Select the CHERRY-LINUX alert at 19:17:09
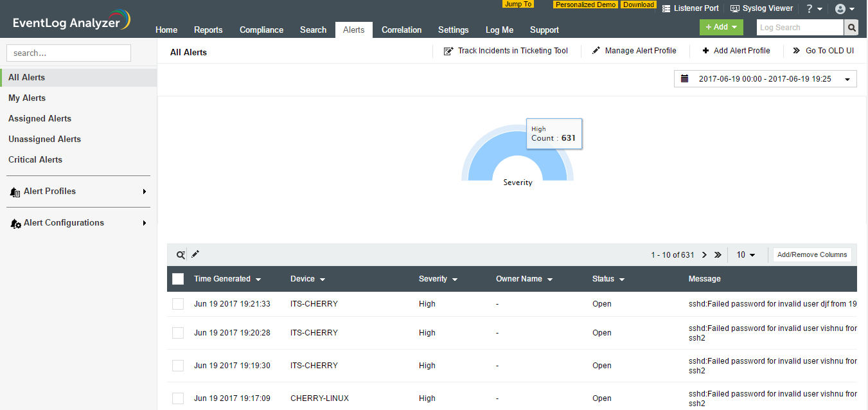Viewport: 868px width, 410px height. (178, 398)
